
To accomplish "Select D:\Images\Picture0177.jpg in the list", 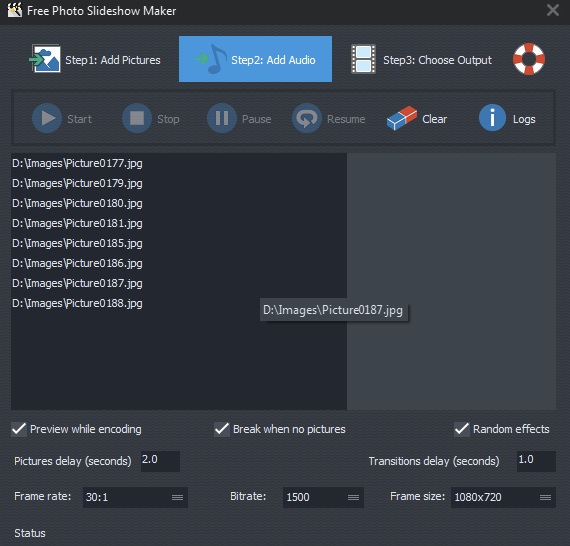I will click(179, 163).
